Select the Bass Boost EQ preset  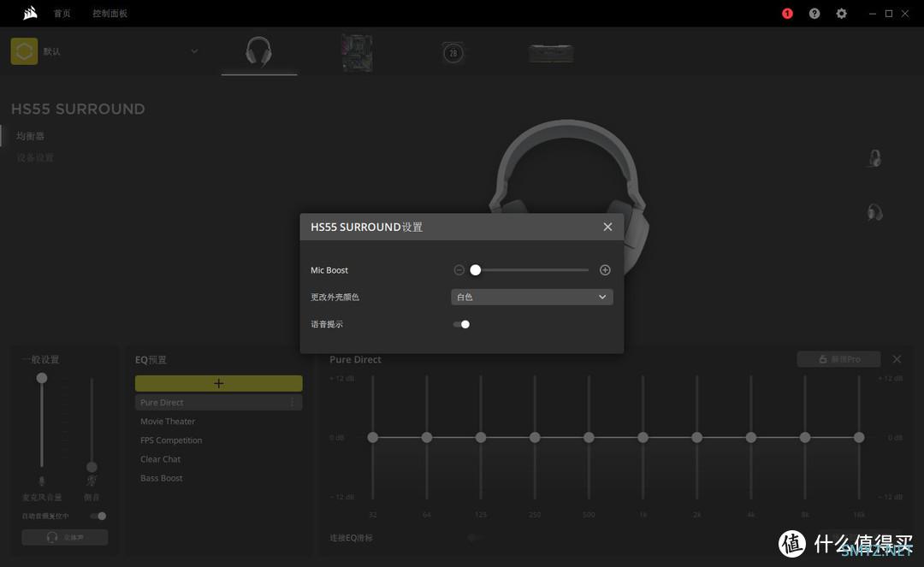pyautogui.click(x=162, y=478)
